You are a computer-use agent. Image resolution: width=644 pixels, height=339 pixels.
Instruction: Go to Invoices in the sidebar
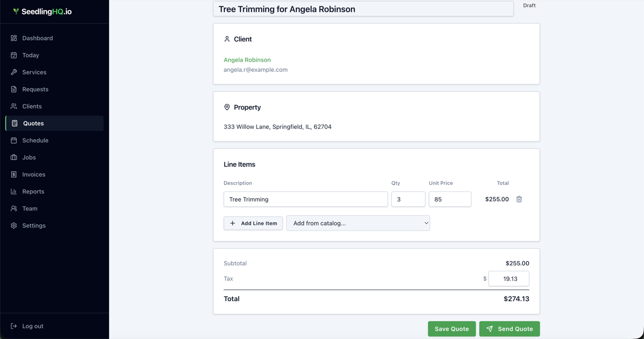click(33, 175)
